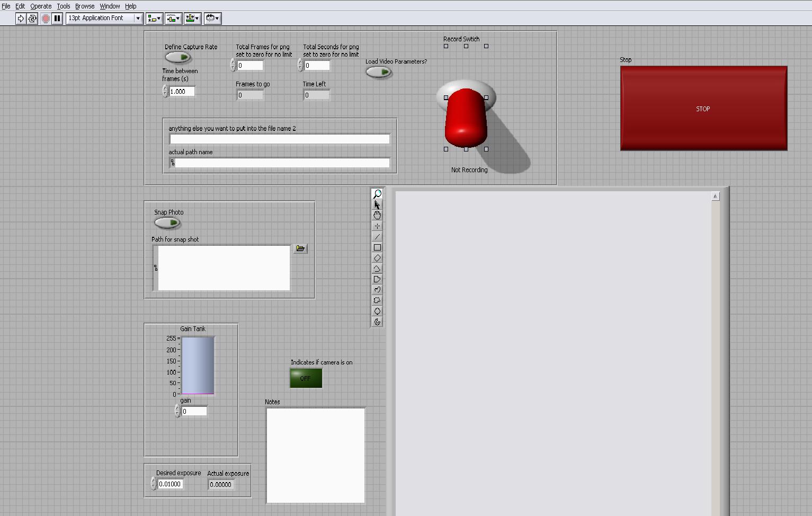Toggle the Define Capture Rate switch

pos(178,57)
